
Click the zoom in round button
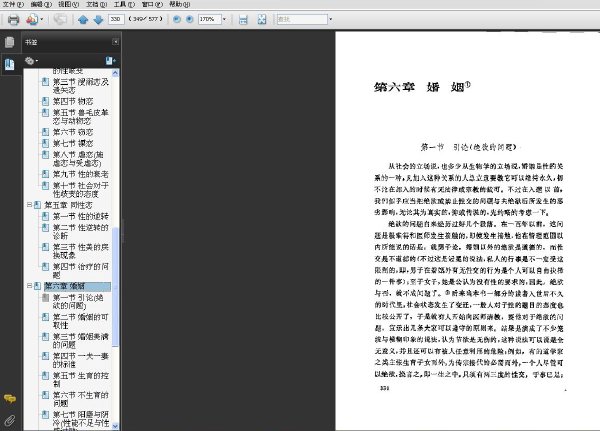[x=189, y=19]
